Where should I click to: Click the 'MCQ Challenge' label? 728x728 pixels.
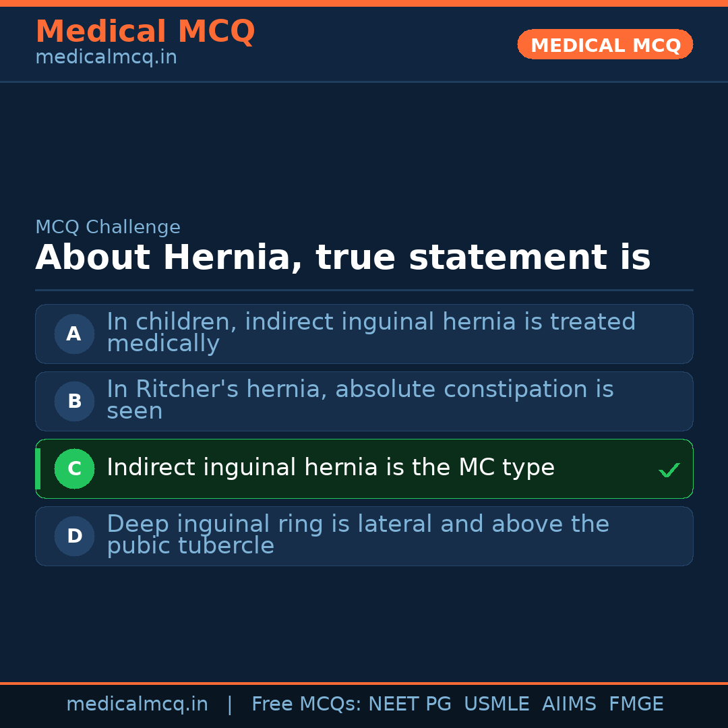click(x=108, y=228)
